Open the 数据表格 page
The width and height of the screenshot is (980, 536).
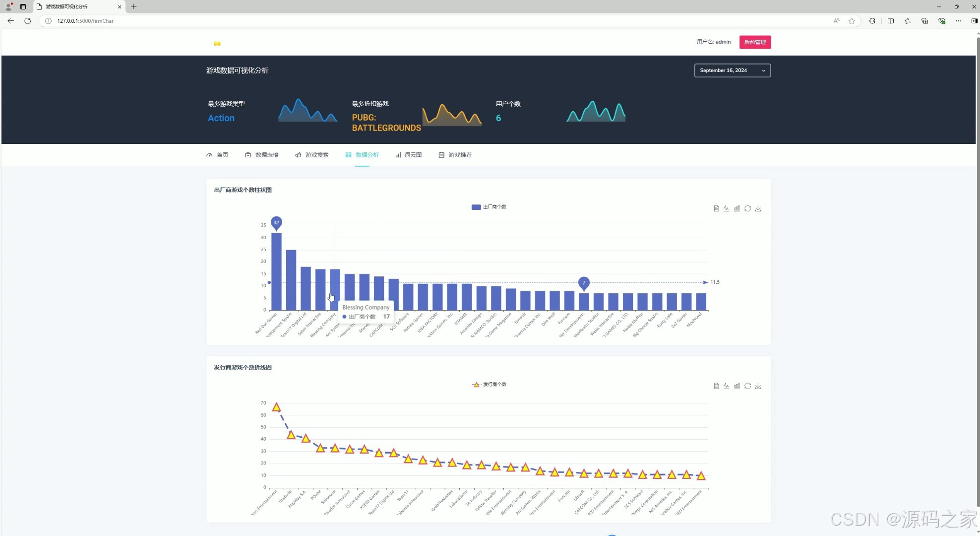point(262,155)
